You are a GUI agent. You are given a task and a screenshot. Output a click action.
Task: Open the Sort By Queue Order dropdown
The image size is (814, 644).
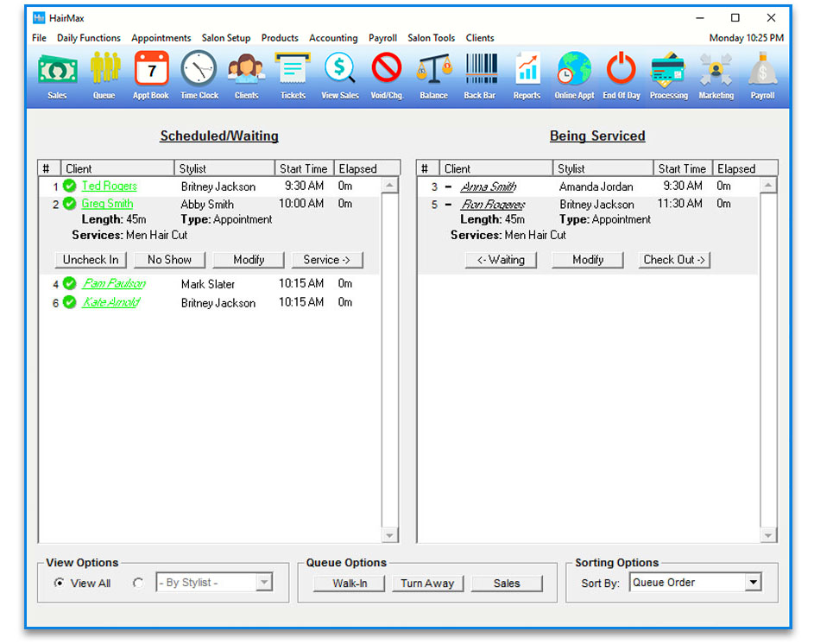point(753,583)
